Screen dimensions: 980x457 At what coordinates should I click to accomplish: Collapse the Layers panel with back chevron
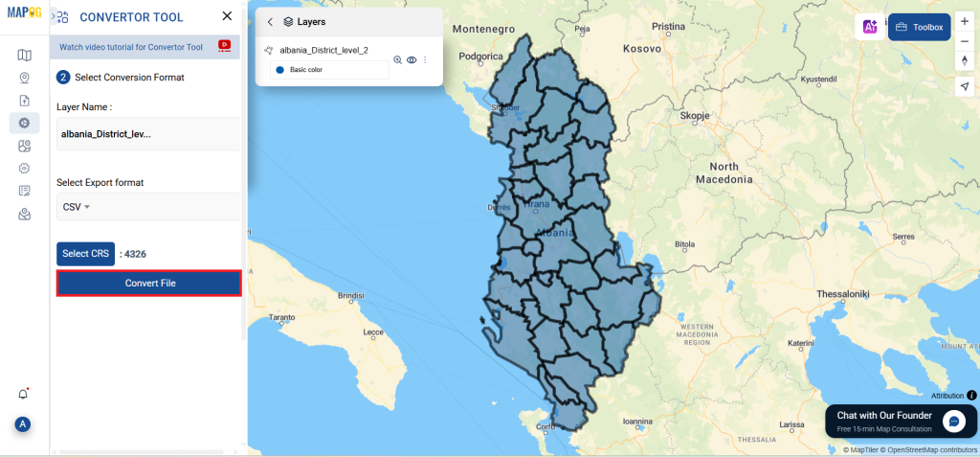tap(270, 21)
